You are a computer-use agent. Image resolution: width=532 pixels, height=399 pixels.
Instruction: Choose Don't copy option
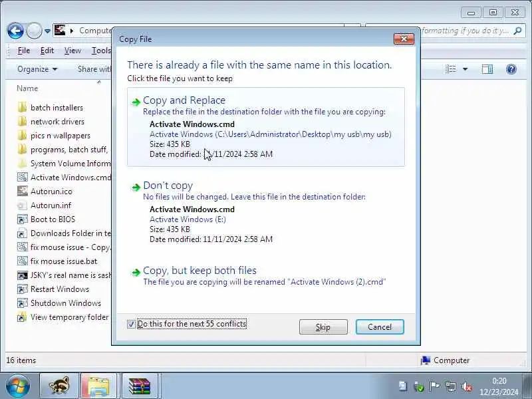click(x=265, y=212)
